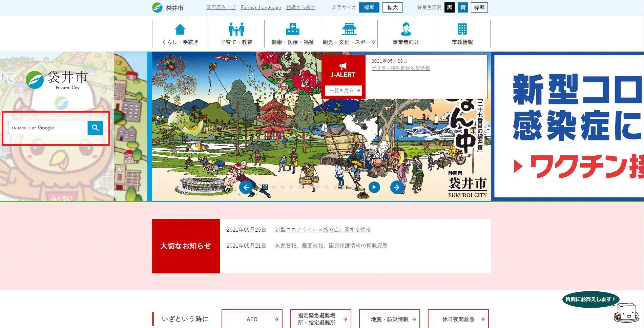Screen dimensions: 644x328
Task: Click the 背景色変更 label
Action: 429,7
